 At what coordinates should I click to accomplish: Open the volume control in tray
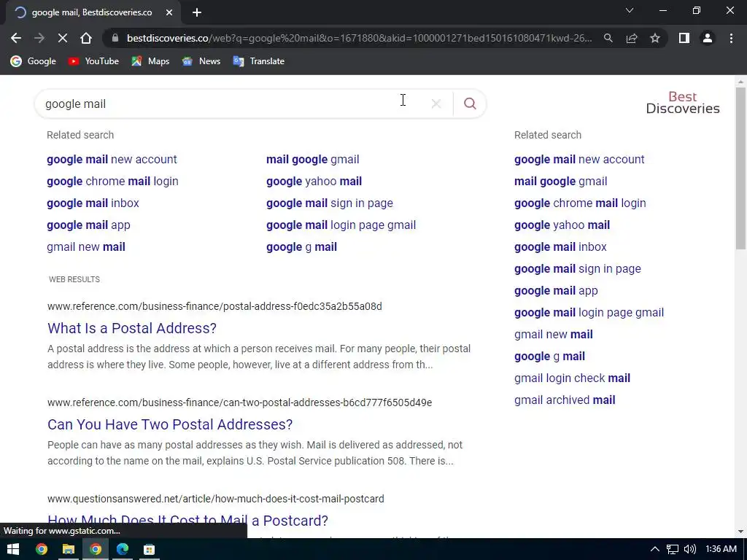coord(690,549)
